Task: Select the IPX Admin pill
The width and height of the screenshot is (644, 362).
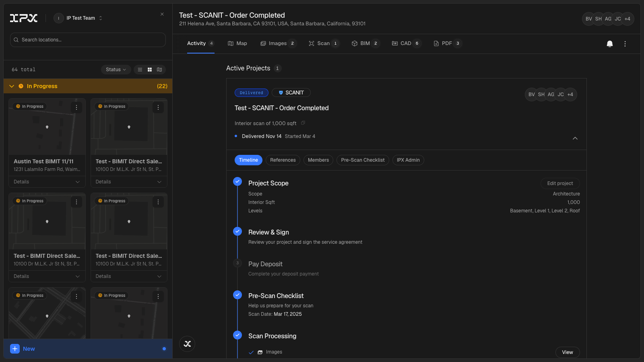Action: point(408,160)
